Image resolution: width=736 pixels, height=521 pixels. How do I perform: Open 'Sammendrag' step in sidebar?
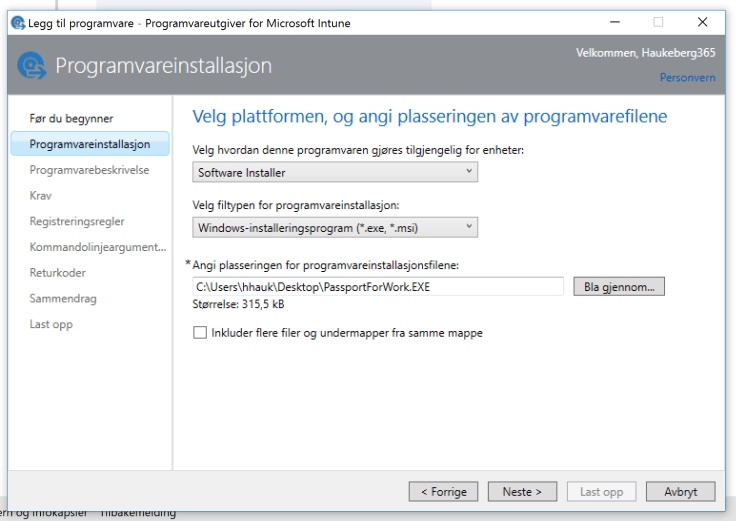click(x=63, y=298)
